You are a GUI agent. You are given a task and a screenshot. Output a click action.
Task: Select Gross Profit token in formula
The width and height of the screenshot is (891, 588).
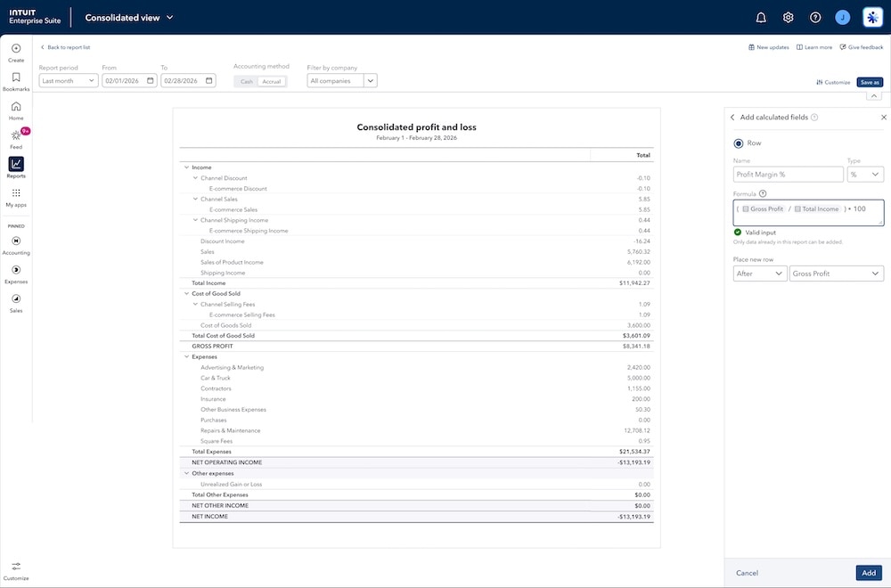pyautogui.click(x=763, y=209)
